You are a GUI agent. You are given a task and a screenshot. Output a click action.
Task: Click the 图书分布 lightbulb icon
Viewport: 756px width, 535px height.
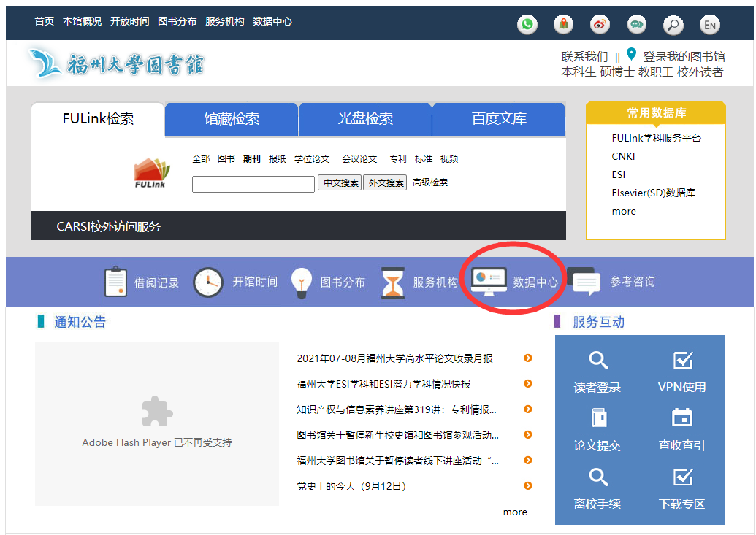coord(302,282)
